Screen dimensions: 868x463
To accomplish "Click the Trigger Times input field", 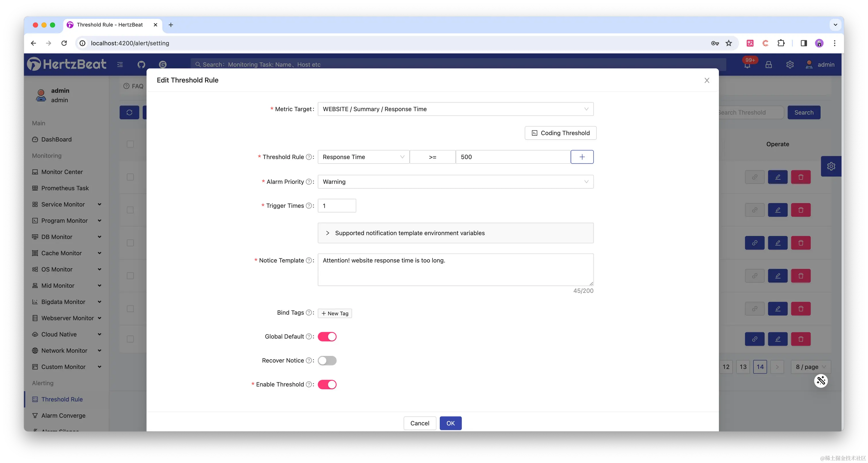I will pyautogui.click(x=337, y=206).
